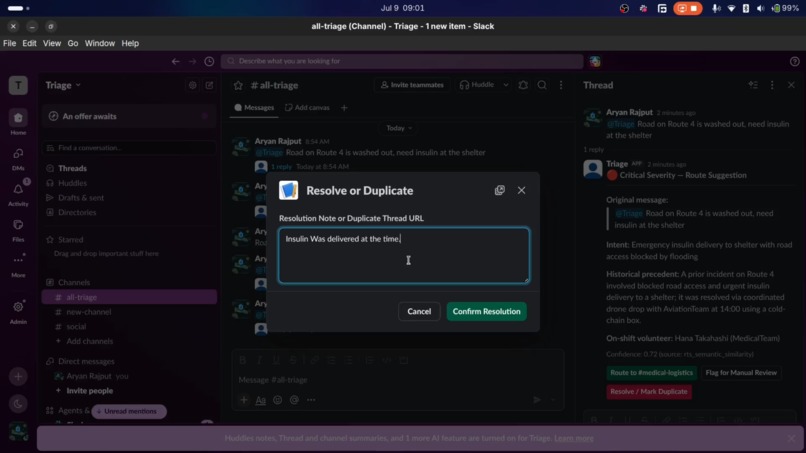This screenshot has height=453, width=806.
Task: Star the all-triage channel
Action: coord(238,85)
